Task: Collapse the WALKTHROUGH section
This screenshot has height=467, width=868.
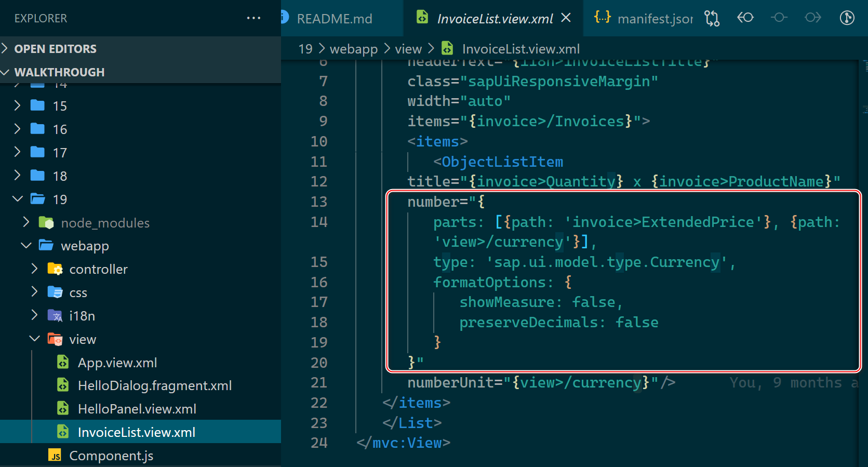Action: tap(140, 72)
